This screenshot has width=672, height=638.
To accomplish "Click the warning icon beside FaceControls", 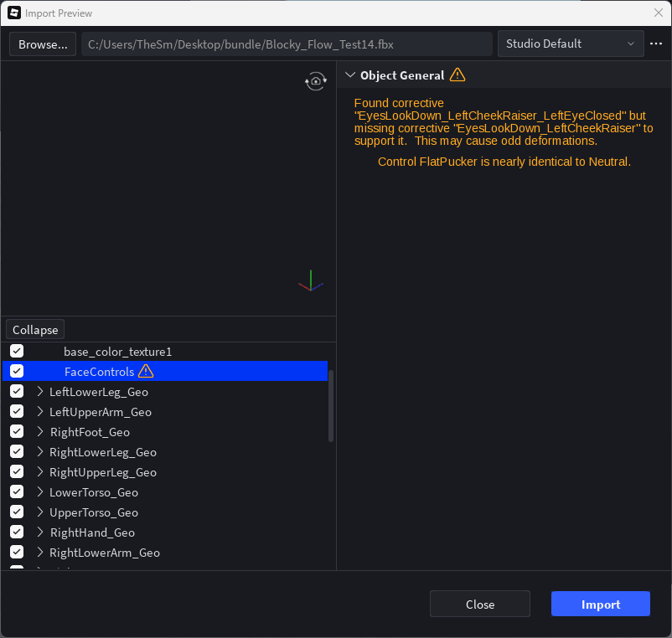I will [146, 371].
